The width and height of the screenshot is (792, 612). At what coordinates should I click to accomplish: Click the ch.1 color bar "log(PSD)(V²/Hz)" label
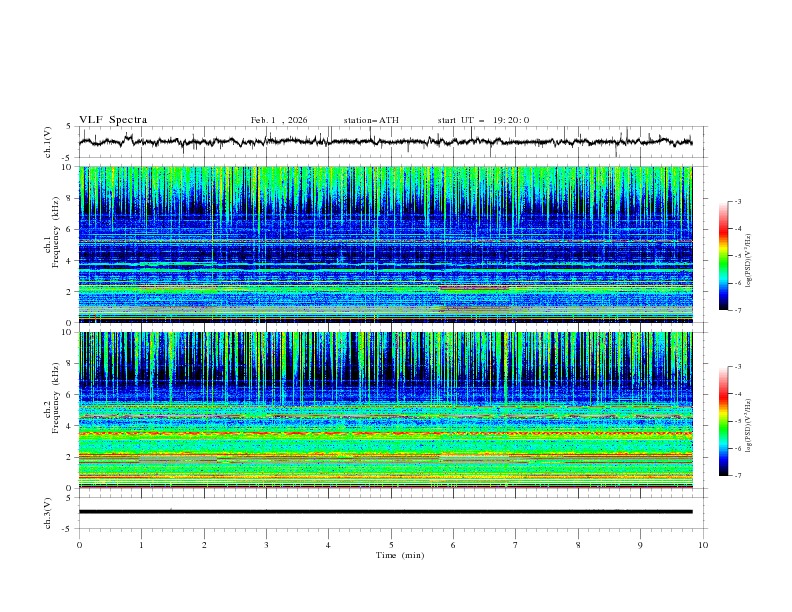pyautogui.click(x=748, y=261)
